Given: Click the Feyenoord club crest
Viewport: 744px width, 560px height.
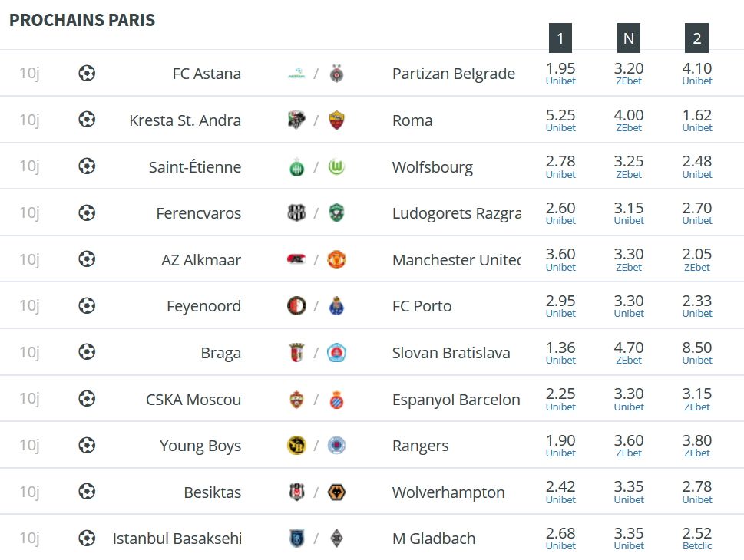Looking at the screenshot, I should point(296,306).
